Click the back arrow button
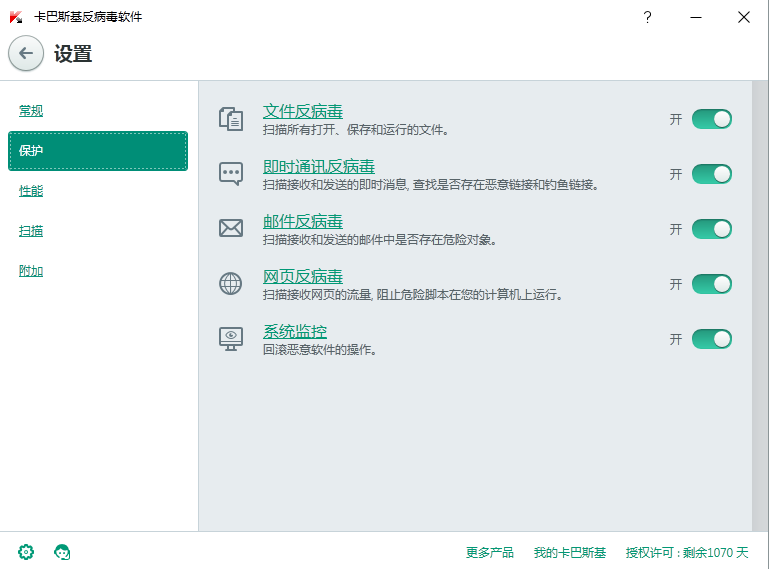 [26, 53]
